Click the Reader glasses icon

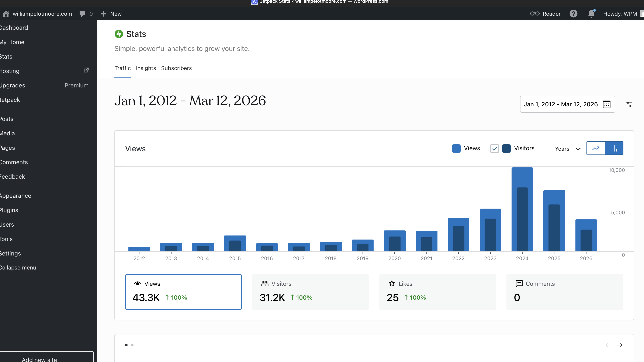(535, 14)
